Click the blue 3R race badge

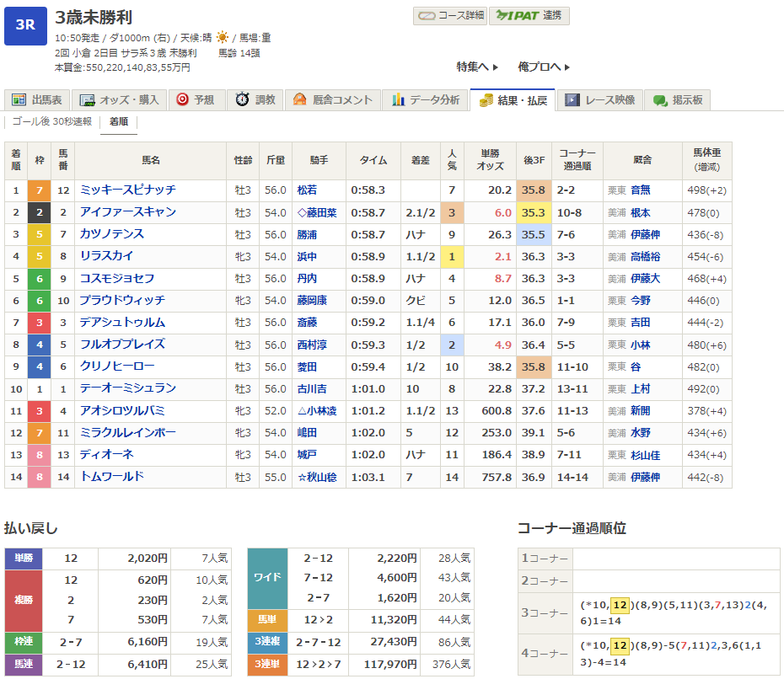pos(25,24)
